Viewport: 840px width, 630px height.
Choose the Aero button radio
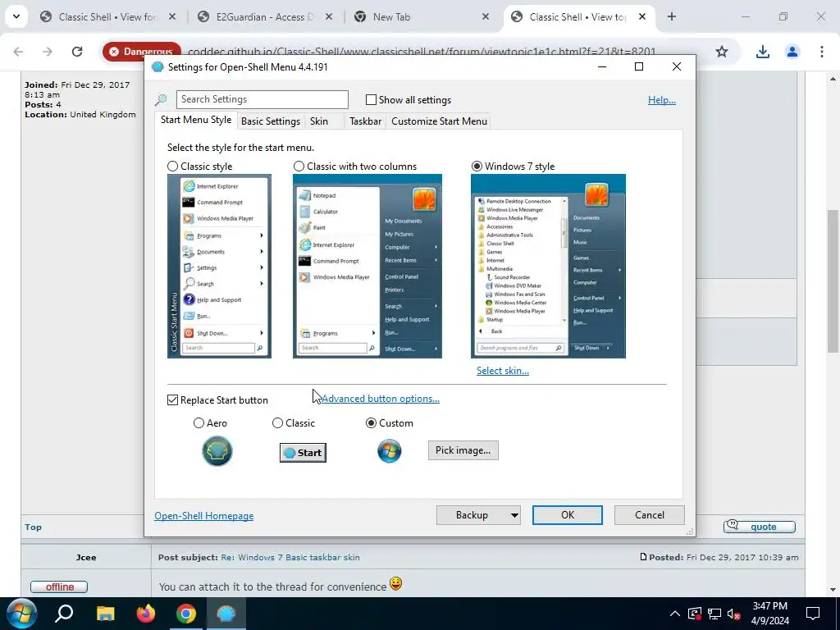pos(199,423)
